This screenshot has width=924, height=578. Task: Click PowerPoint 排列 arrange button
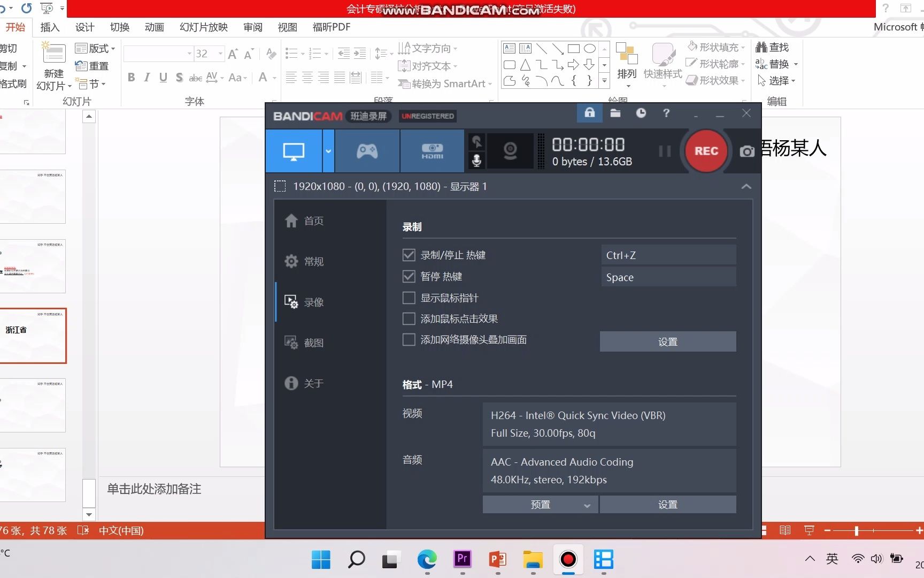[627, 65]
